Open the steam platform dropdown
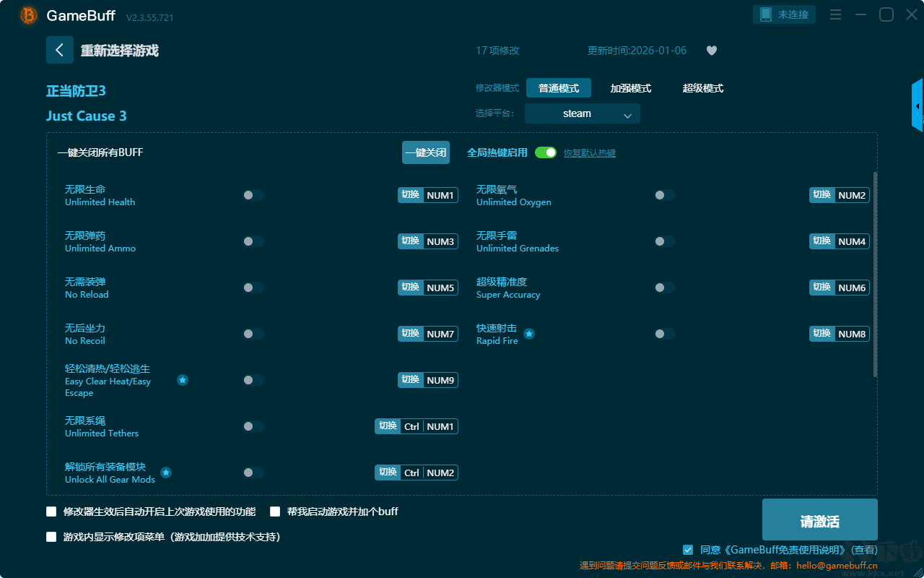The image size is (924, 578). (x=583, y=113)
